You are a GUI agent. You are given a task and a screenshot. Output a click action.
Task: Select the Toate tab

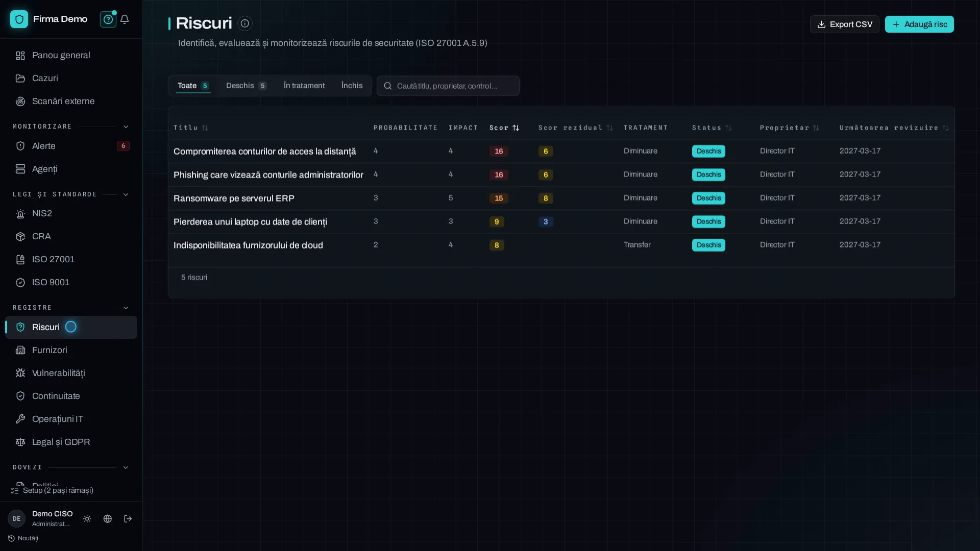click(x=193, y=86)
